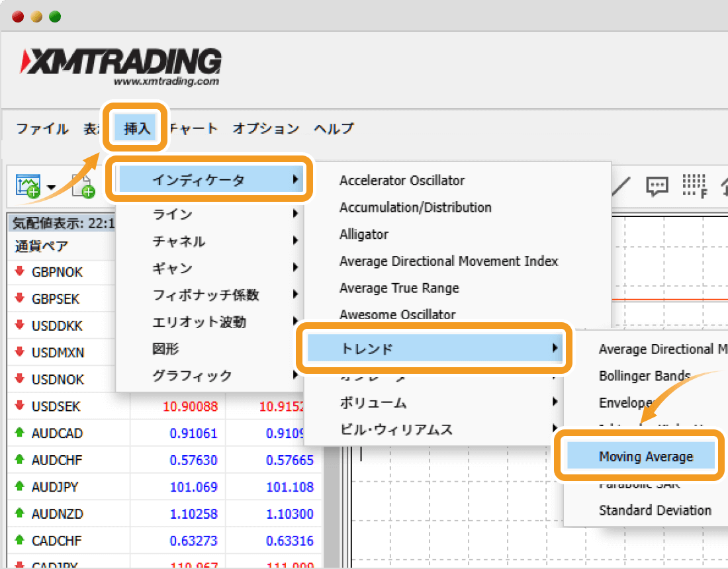Expand the フィボナッチ係数 submenu

(x=210, y=294)
